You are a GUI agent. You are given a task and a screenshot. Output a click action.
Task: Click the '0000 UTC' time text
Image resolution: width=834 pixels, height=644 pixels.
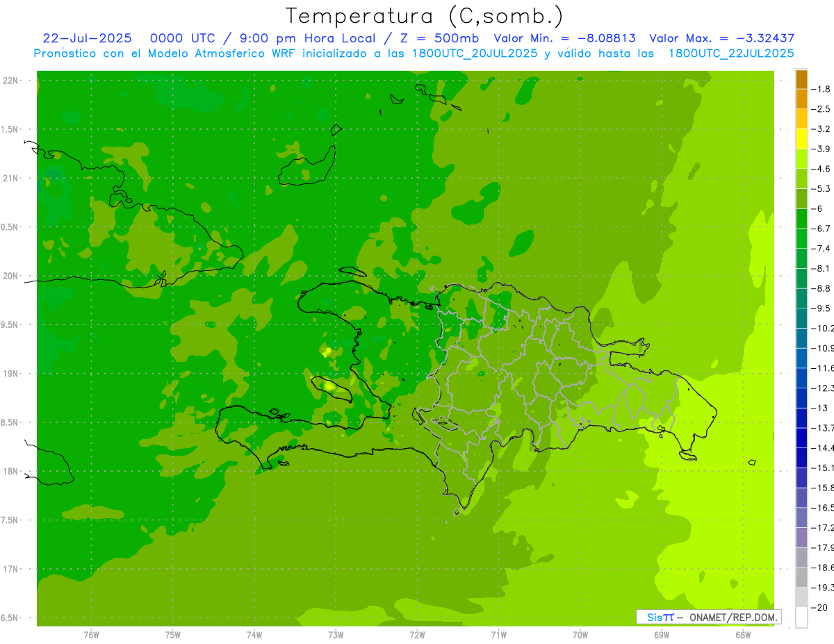(x=183, y=38)
